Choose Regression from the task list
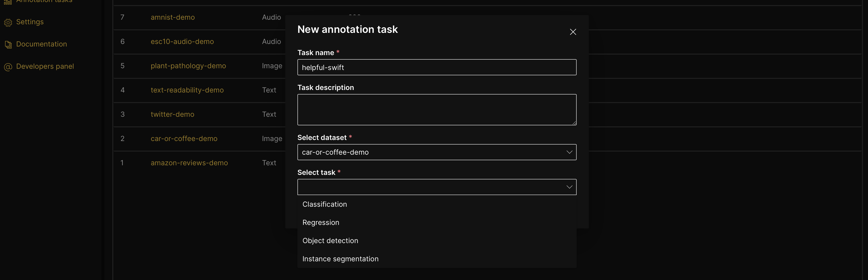 (x=320, y=222)
